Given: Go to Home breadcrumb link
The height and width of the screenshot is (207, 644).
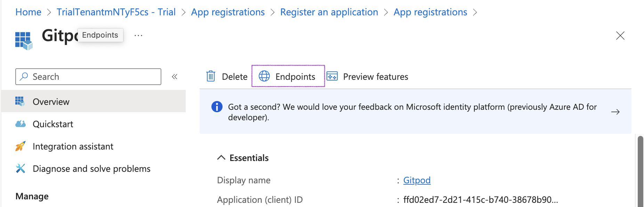Looking at the screenshot, I should pos(29,12).
